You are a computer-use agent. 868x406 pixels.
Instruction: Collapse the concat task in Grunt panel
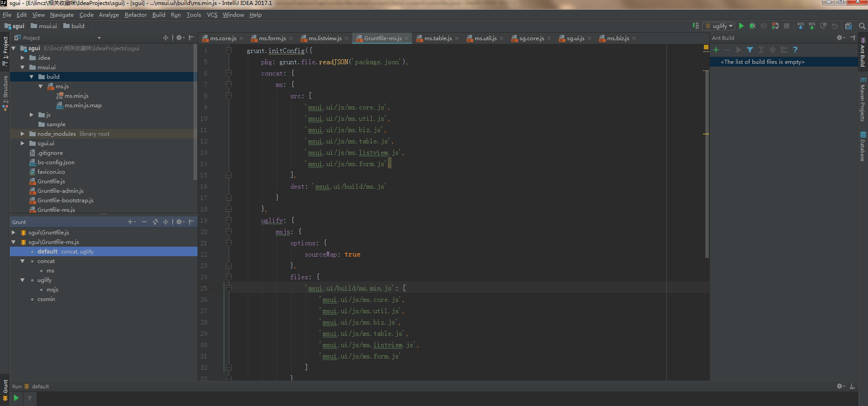tap(23, 261)
